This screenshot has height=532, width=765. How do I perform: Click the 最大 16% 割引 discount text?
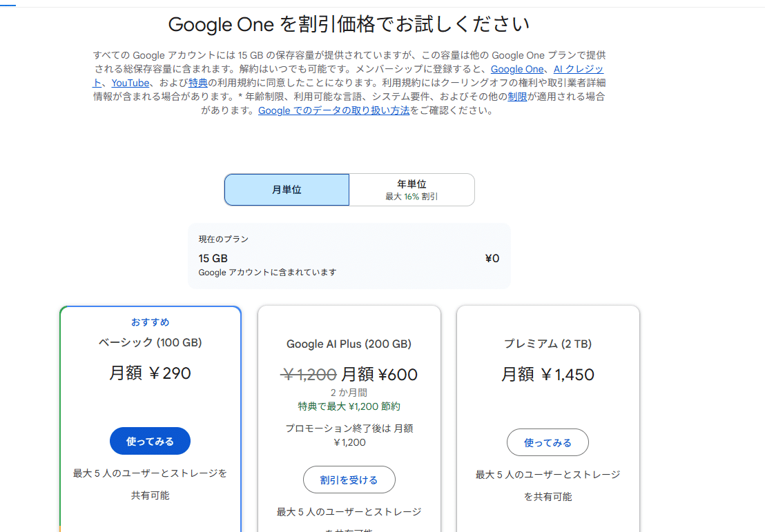pos(411,197)
